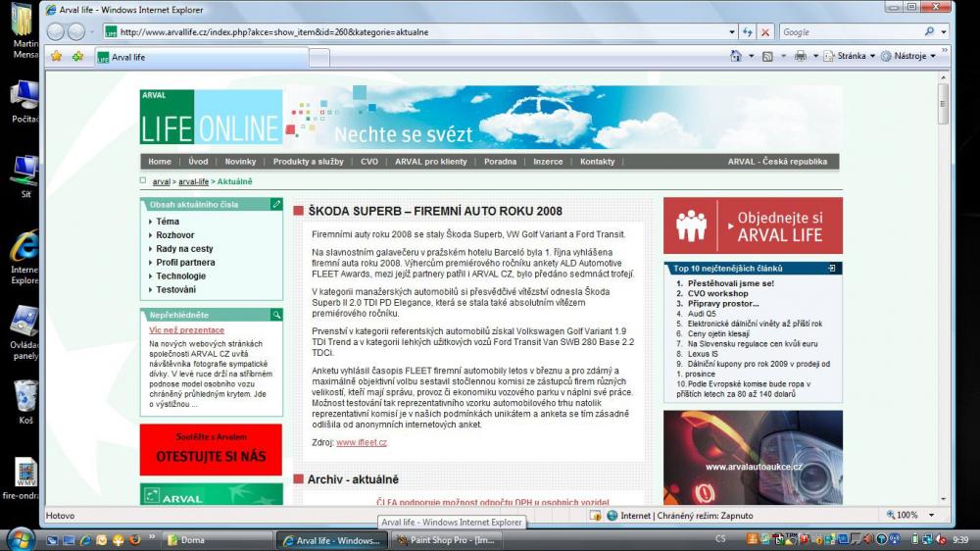Click Novinky in site navigation
Image resolution: width=980 pixels, height=551 pixels.
click(241, 162)
